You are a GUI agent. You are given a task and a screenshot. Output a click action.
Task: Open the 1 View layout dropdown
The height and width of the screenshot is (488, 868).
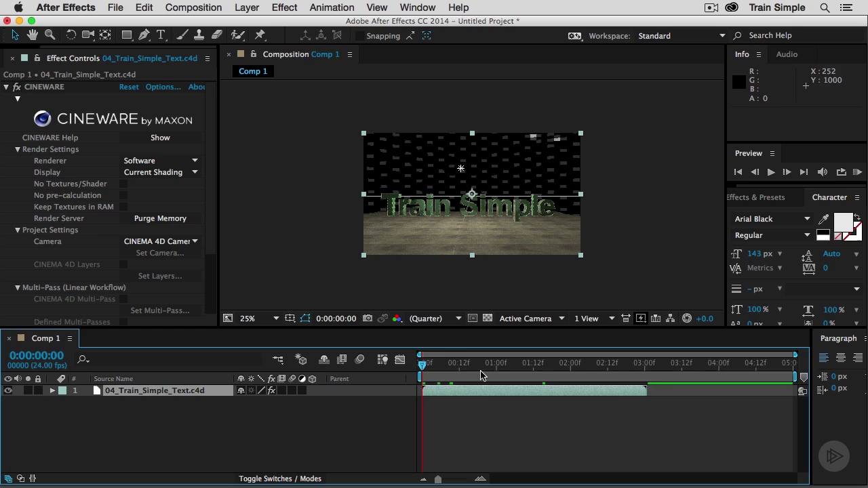(x=595, y=319)
